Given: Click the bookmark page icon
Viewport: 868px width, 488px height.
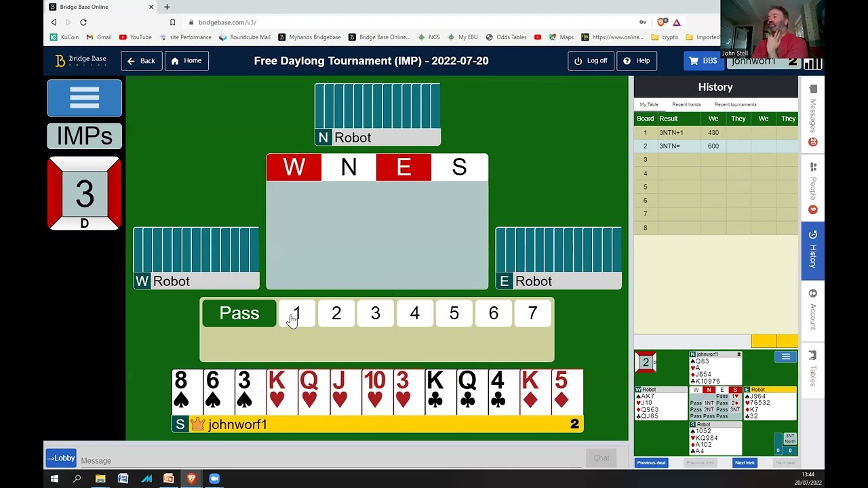Looking at the screenshot, I should (172, 22).
